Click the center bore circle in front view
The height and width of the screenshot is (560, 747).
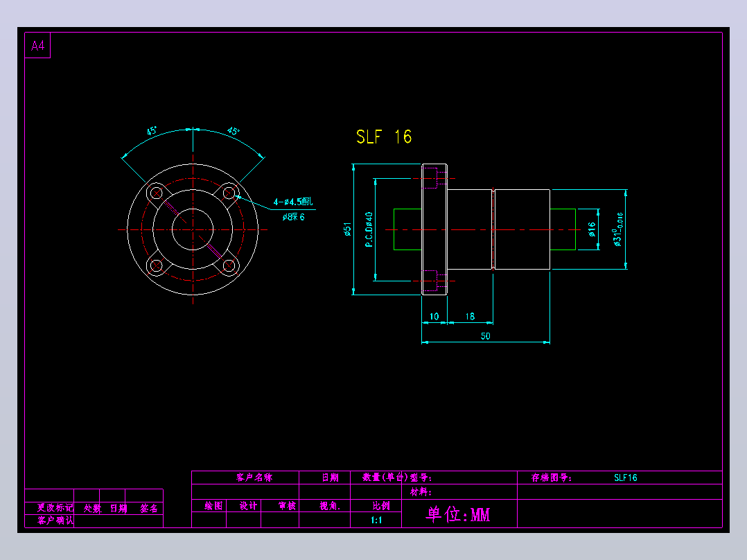[193, 229]
